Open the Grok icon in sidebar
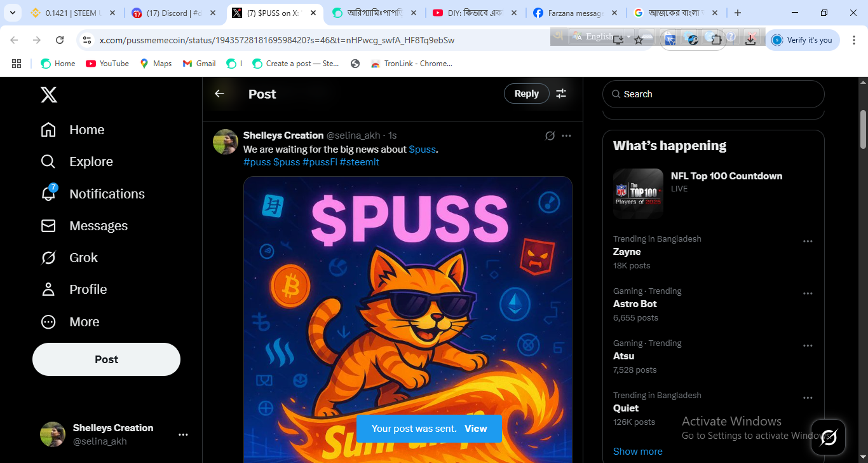 [48, 258]
